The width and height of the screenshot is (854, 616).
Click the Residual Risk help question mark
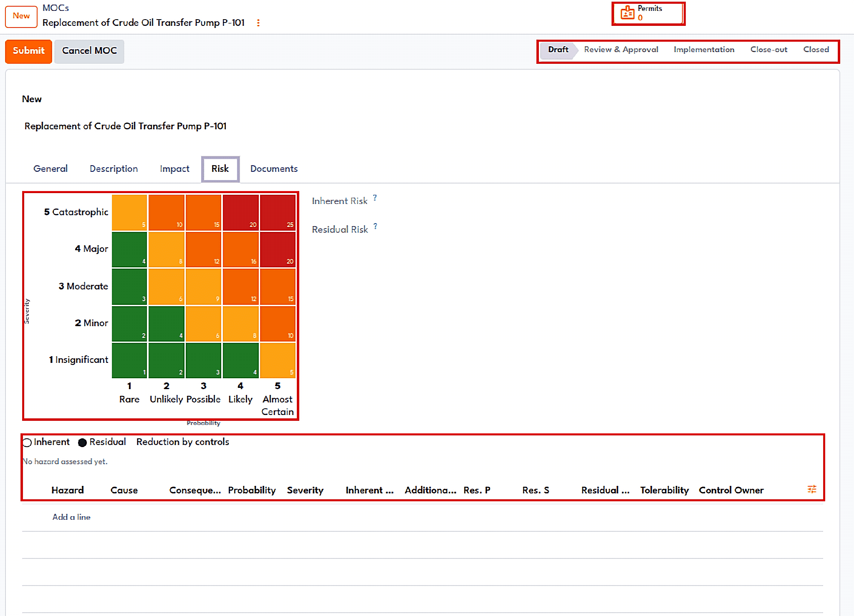(375, 226)
